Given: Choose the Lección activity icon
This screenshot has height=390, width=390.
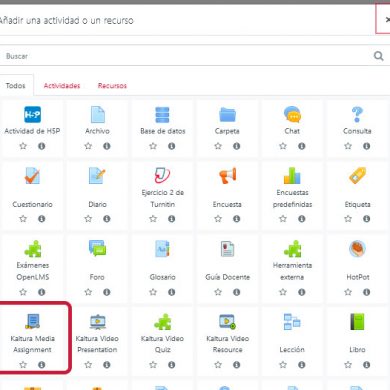Looking at the screenshot, I should 292,322.
